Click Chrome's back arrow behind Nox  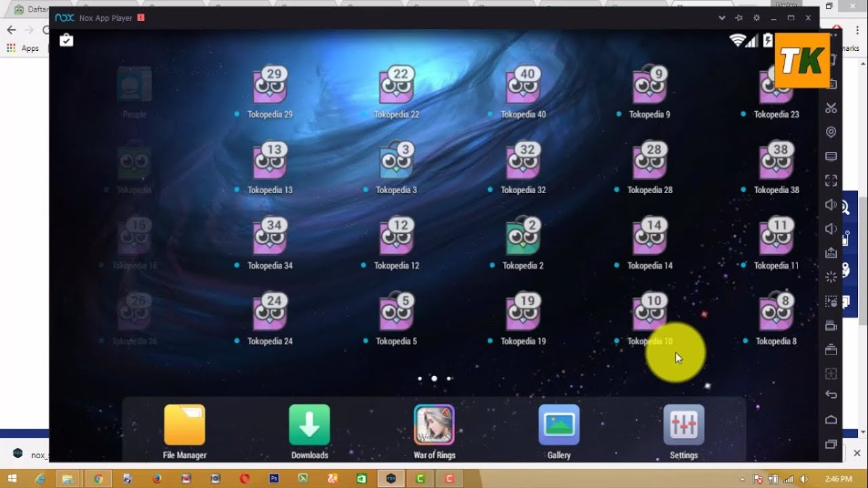point(11,30)
